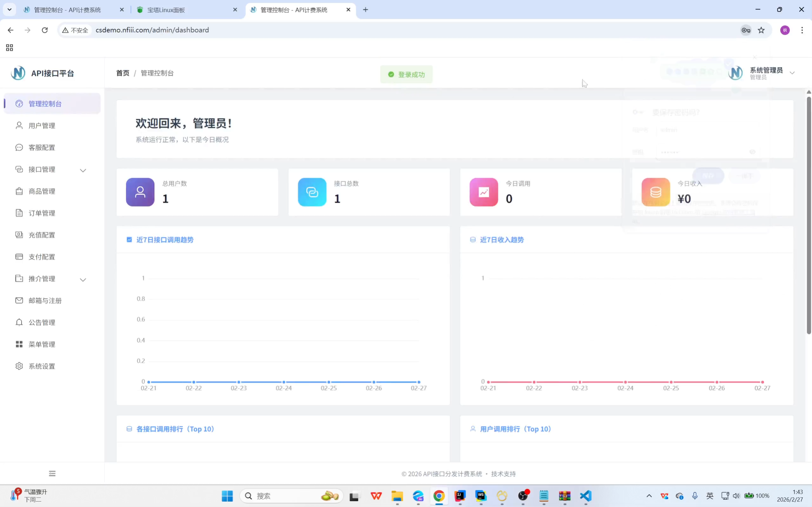Click the 技术支持 footer link
The width and height of the screenshot is (812, 507).
(503, 474)
